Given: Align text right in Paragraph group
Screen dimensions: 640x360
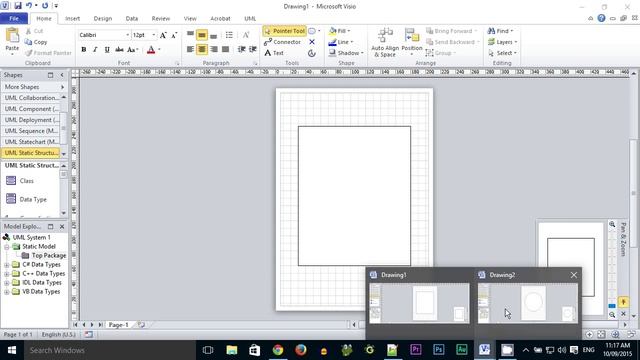Looking at the screenshot, I should click(x=213, y=49).
